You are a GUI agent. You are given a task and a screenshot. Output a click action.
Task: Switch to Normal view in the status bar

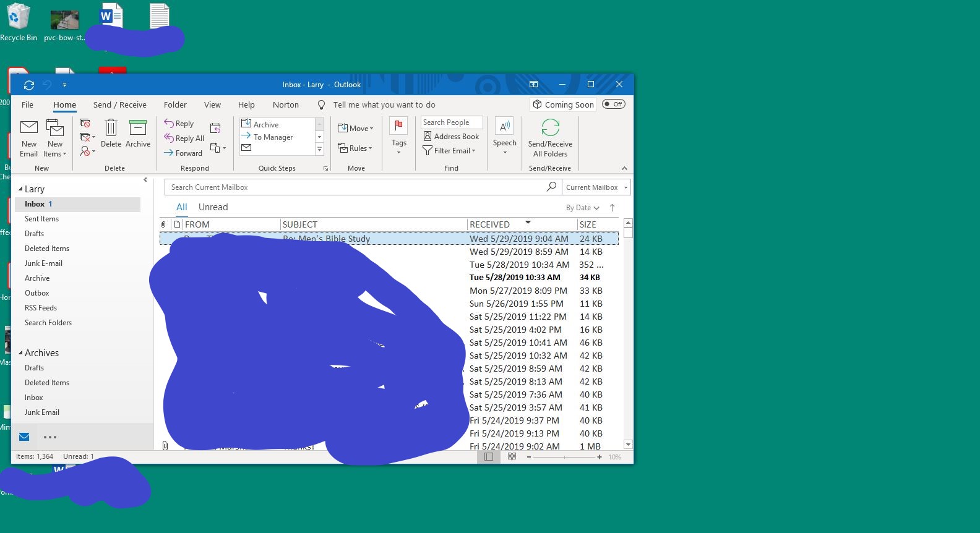click(x=488, y=457)
